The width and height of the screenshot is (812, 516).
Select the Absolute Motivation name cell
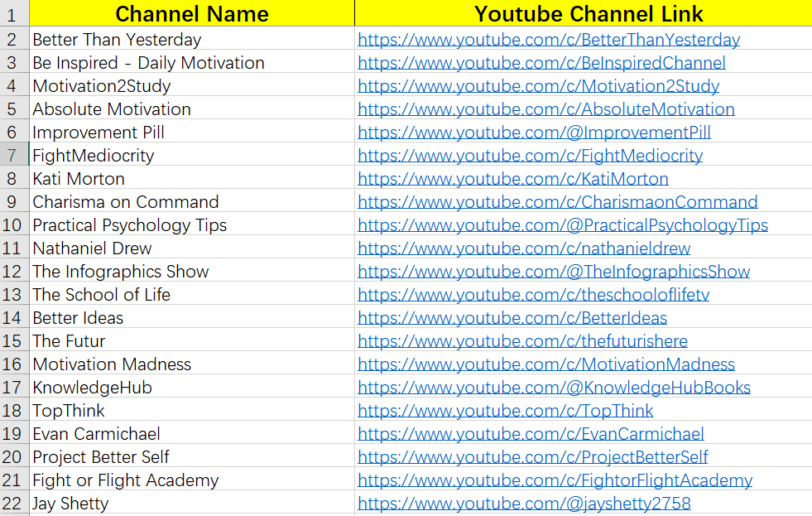click(192, 108)
